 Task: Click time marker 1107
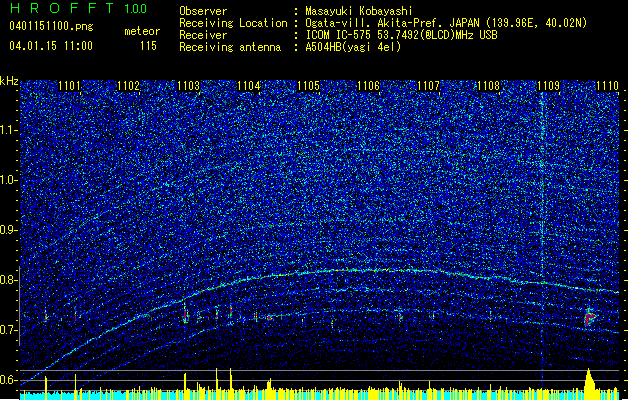click(x=428, y=86)
